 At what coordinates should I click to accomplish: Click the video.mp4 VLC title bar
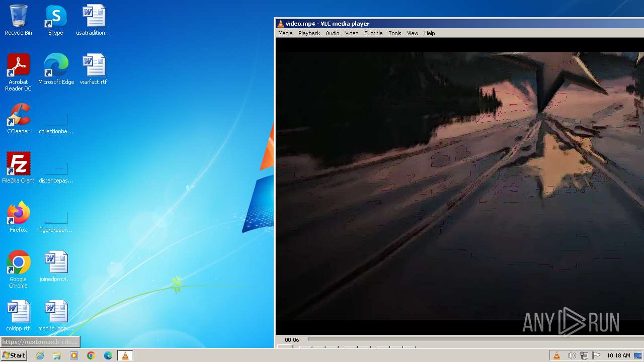tap(460, 24)
